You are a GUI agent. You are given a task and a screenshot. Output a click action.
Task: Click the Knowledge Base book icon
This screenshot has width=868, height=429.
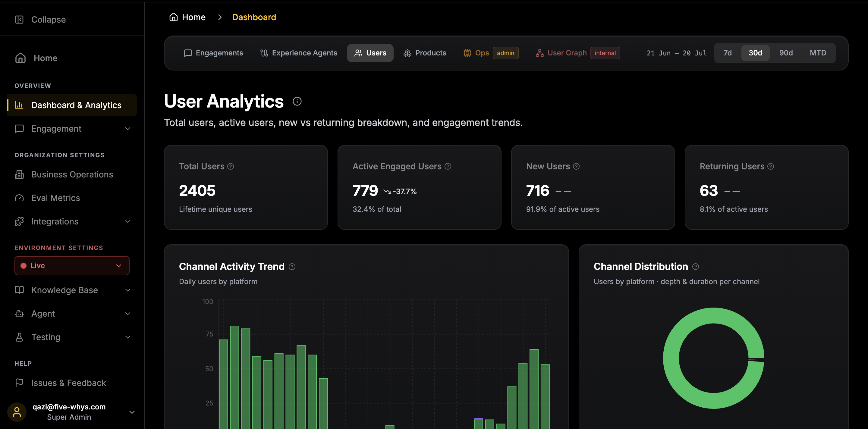19,290
